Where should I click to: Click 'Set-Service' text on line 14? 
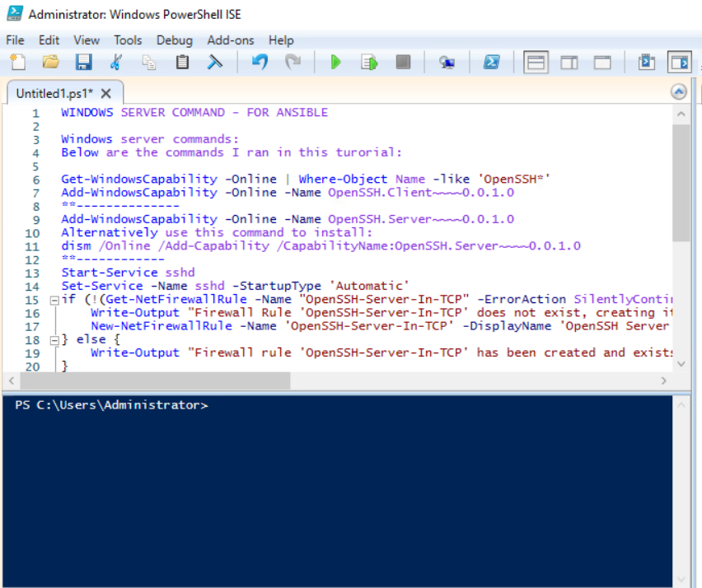pos(102,286)
